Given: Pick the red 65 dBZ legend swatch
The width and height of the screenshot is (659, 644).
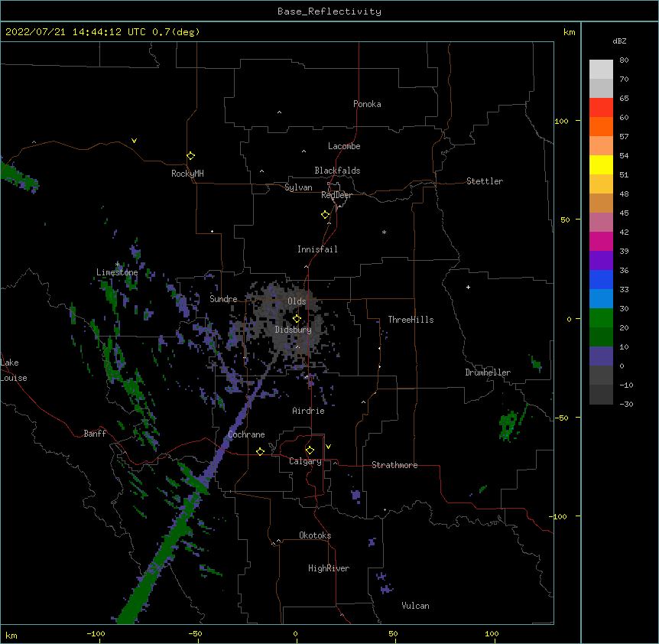Looking at the screenshot, I should pyautogui.click(x=601, y=107).
